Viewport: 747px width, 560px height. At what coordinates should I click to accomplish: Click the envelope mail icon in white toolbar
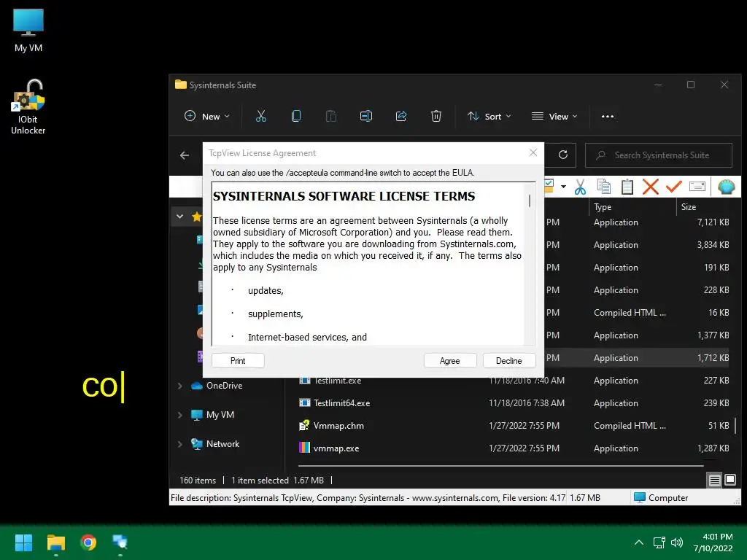pyautogui.click(x=697, y=187)
